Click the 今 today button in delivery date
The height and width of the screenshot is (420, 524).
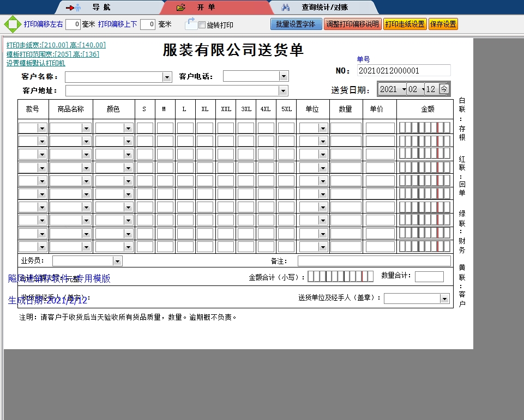tap(444, 89)
